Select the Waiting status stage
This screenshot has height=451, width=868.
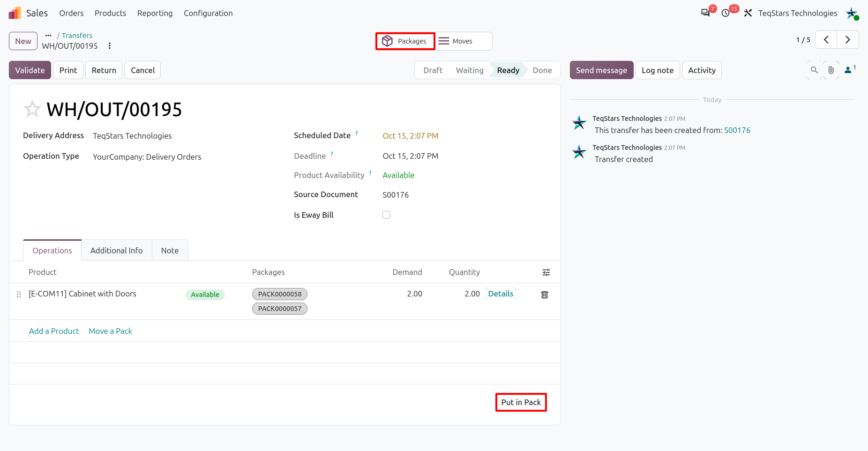(x=470, y=70)
